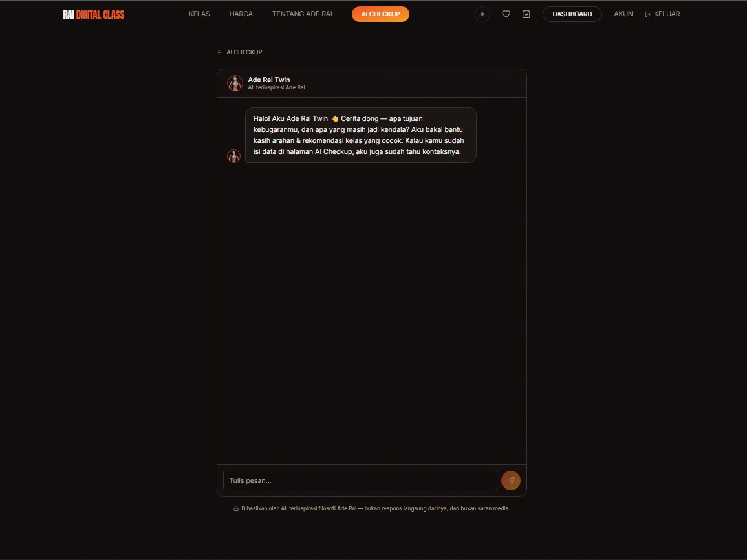This screenshot has width=747, height=560.
Task: Open the shopping bag cart icon
Action: pos(526,14)
